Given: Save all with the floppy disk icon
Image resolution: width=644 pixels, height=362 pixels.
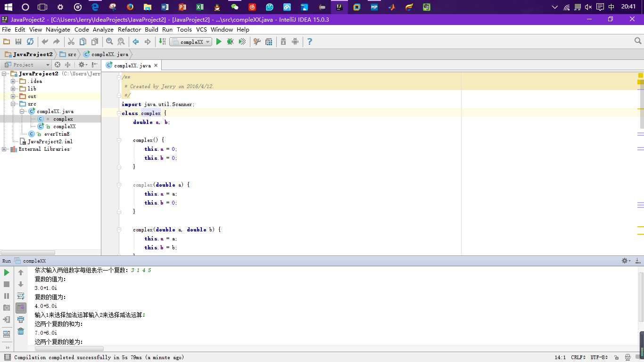Looking at the screenshot, I should 18,41.
